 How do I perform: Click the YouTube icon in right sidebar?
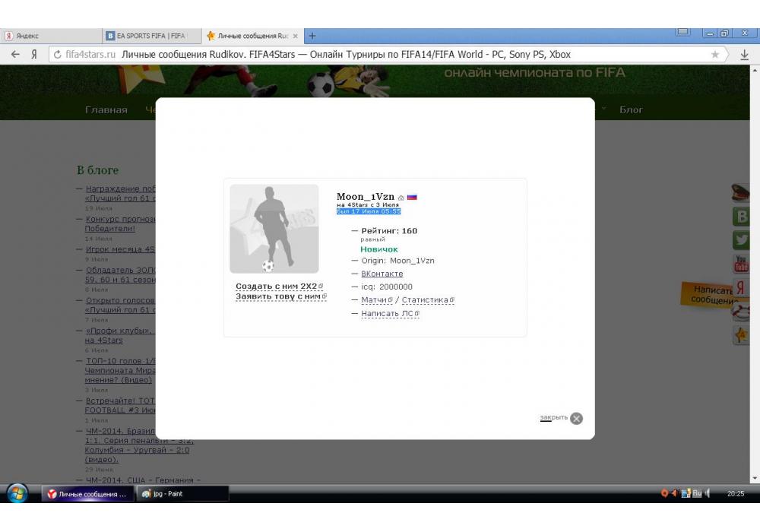pos(740,264)
